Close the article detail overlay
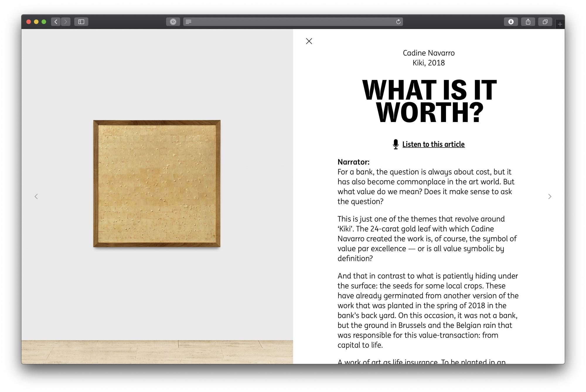The width and height of the screenshot is (586, 392). [309, 41]
